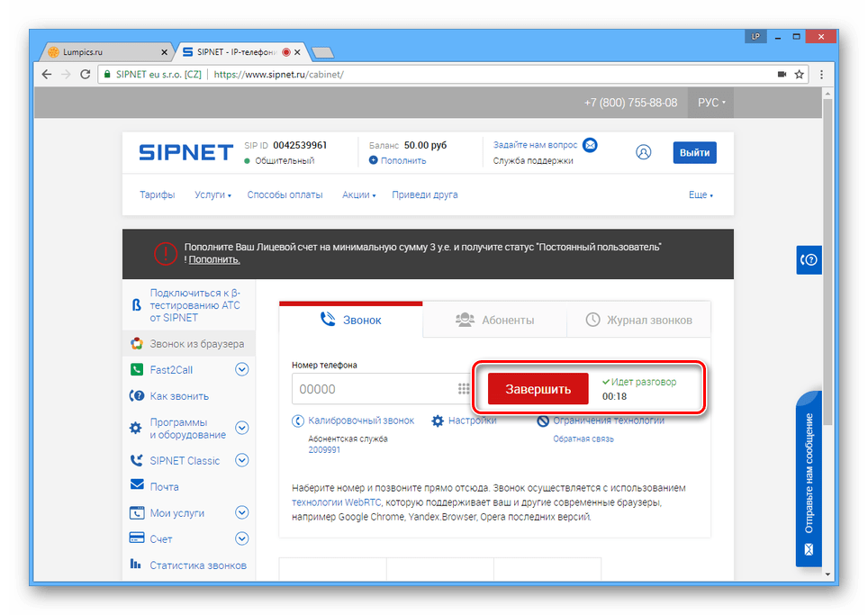Switch to the Абоненты tab
Image resolution: width=868 pixels, height=615 pixels.
494,320
